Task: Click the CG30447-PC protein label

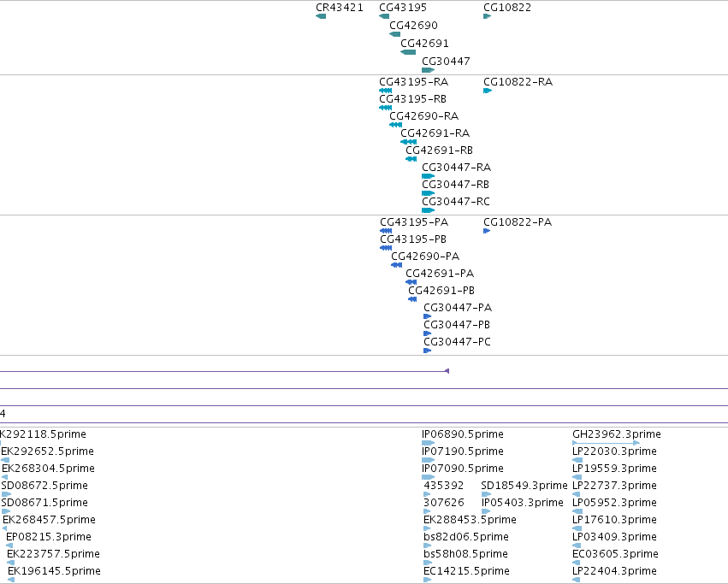Action: coord(458,342)
